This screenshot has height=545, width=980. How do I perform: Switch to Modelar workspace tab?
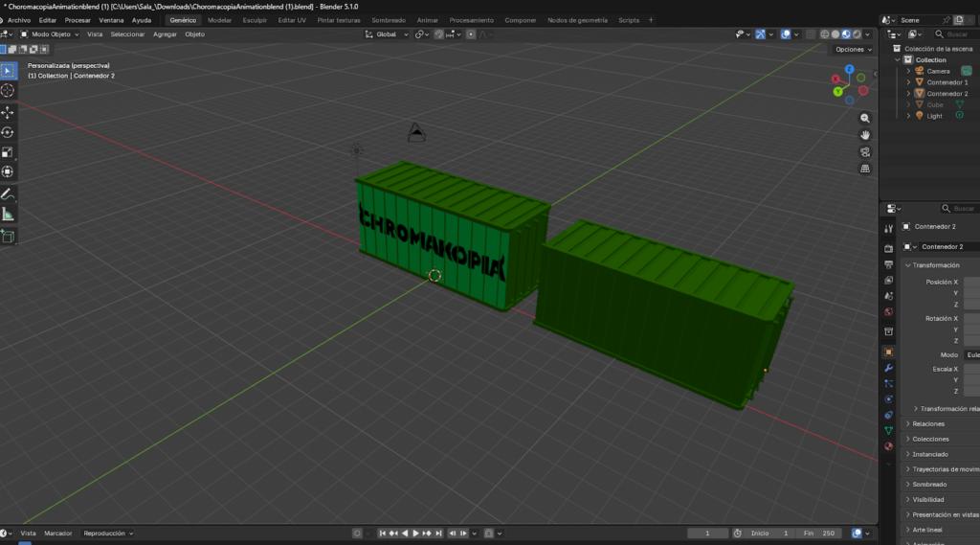tap(219, 20)
